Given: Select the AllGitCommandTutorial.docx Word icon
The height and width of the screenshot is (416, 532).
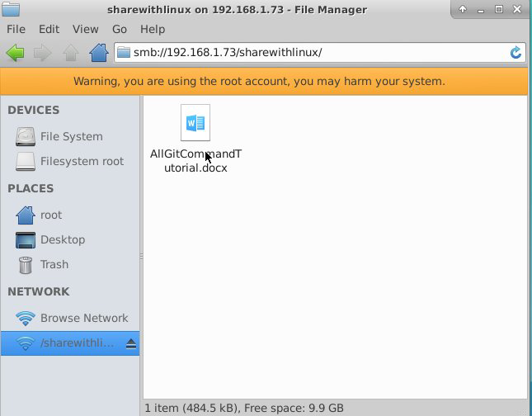Looking at the screenshot, I should click(195, 123).
